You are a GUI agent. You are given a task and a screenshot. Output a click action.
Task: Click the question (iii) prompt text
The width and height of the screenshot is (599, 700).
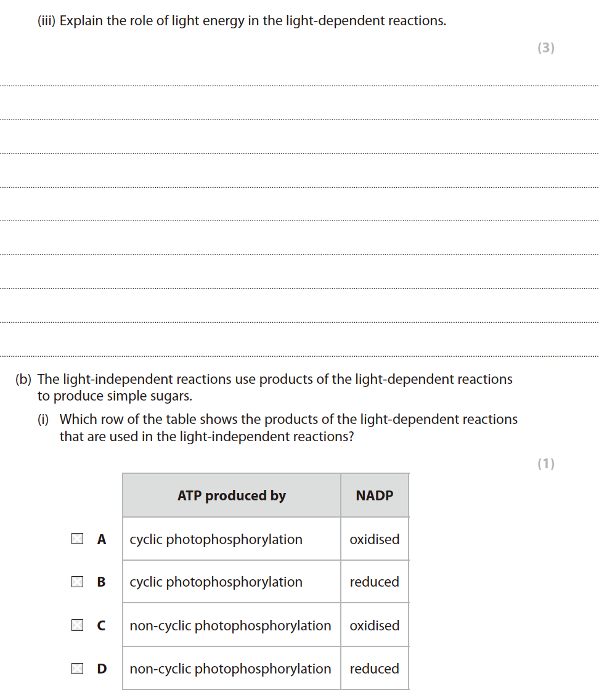(x=242, y=21)
